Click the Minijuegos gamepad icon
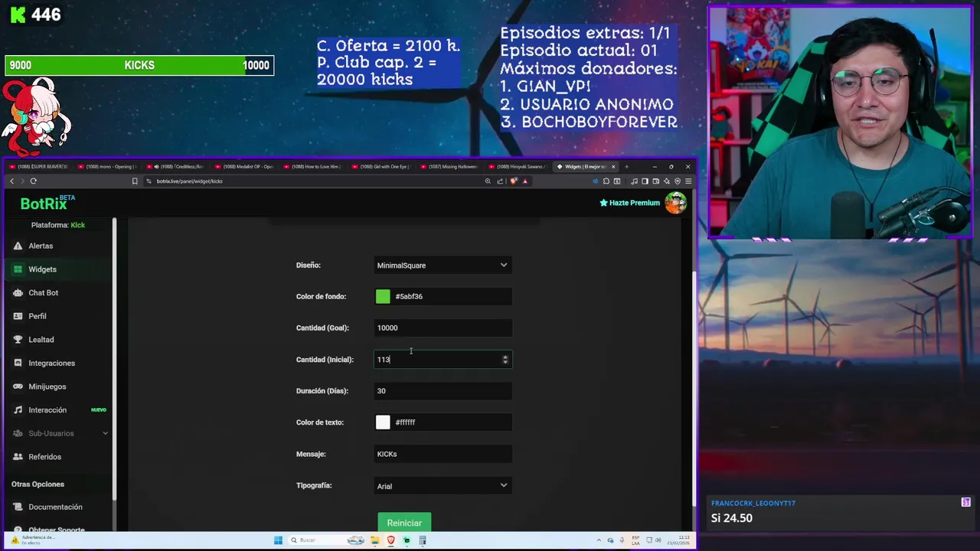Viewport: 980px width, 551px height. point(18,386)
